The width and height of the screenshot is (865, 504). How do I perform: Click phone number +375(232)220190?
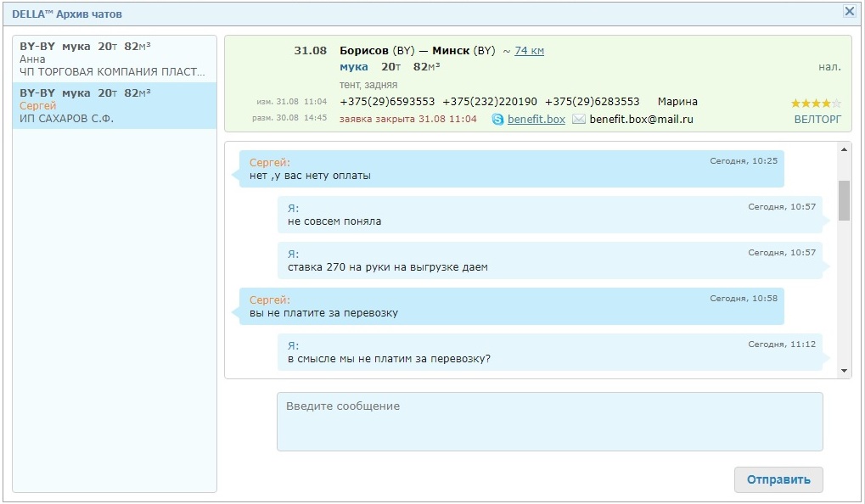click(x=489, y=102)
